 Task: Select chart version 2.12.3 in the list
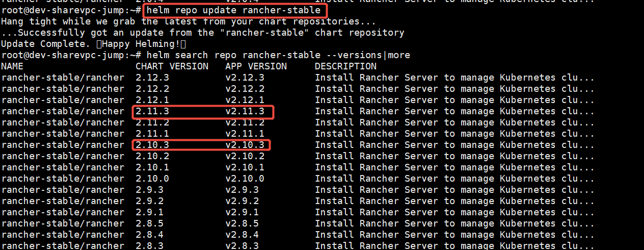[152, 78]
